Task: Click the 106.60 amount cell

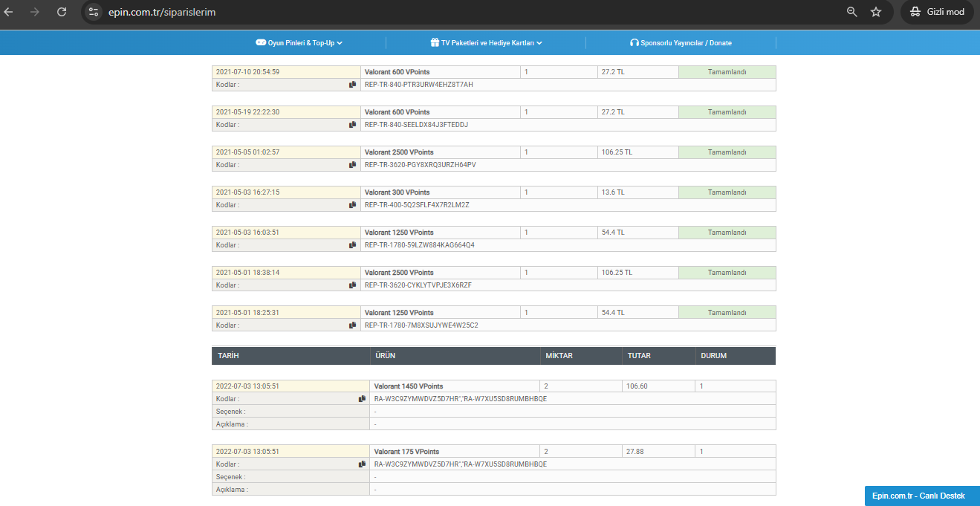Action: [658, 386]
